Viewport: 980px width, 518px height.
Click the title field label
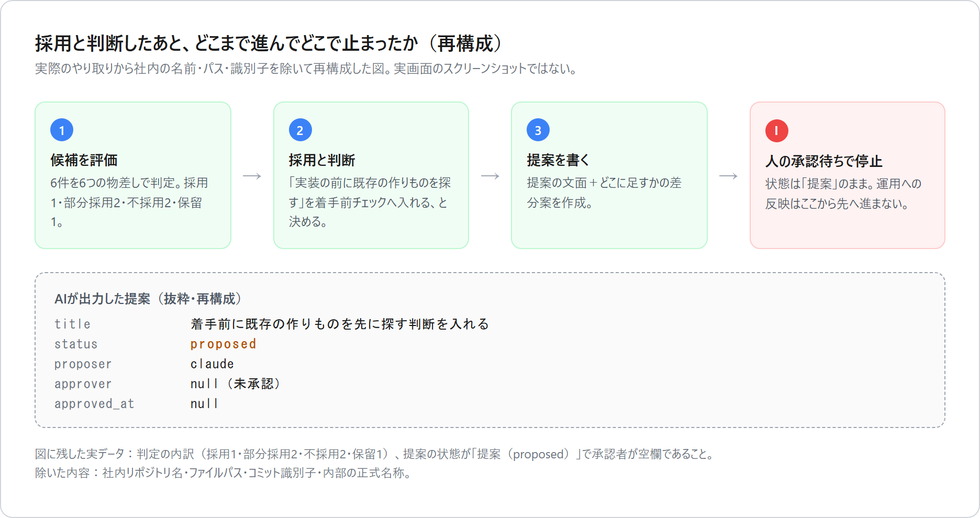pos(72,324)
